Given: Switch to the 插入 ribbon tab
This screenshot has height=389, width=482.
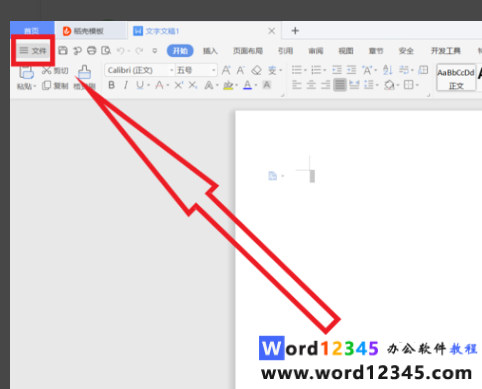Looking at the screenshot, I should click(x=210, y=51).
